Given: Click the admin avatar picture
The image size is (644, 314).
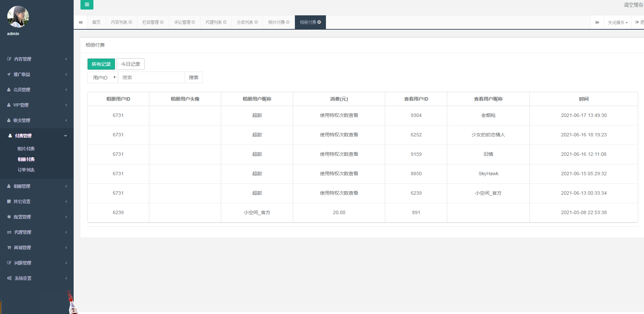Looking at the screenshot, I should point(18,17).
